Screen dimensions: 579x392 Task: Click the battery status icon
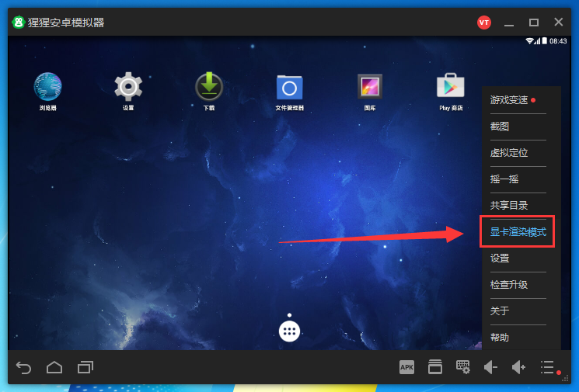pyautogui.click(x=544, y=41)
